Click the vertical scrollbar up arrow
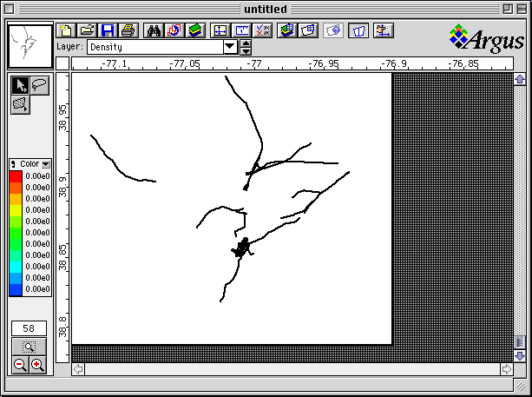532x397 pixels. 520,79
